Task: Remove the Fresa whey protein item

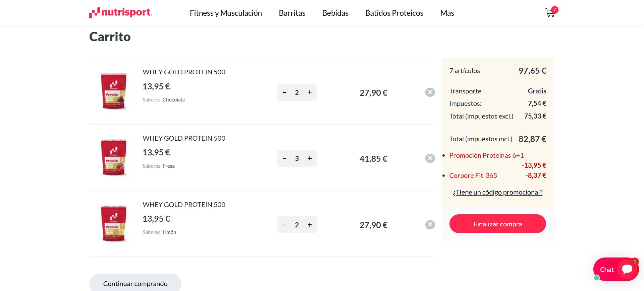Action: tap(430, 158)
